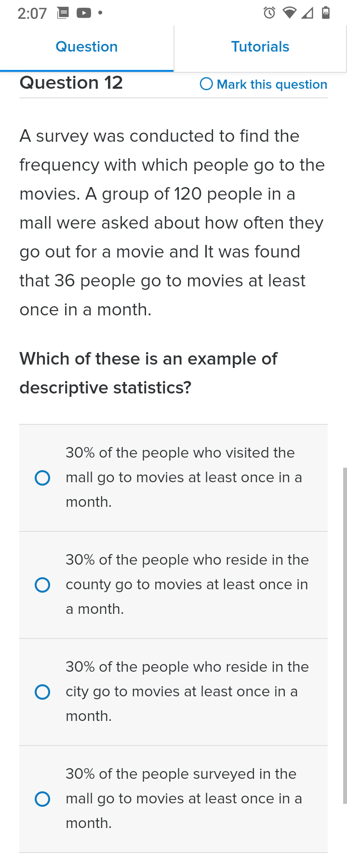Choose answer text '30% of the people who visited the mall'
Viewport: 347px width, 868px height.
coord(184,477)
